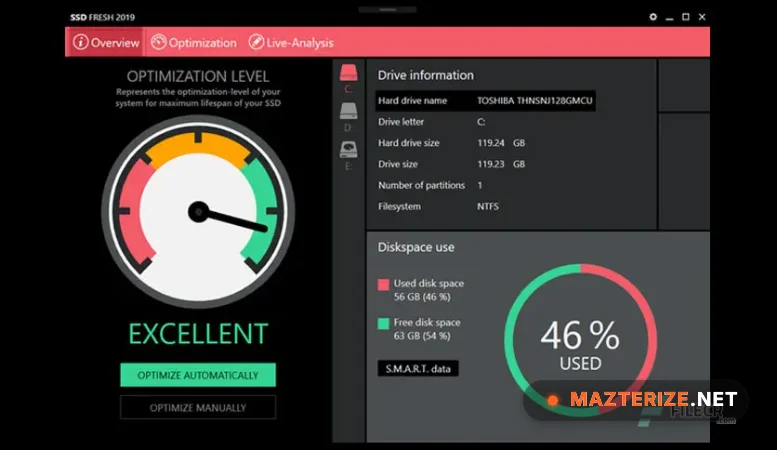This screenshot has height=450, width=777.
Task: Select the TOSHIBA THNSNJ128GMCU drive name
Action: click(535, 101)
